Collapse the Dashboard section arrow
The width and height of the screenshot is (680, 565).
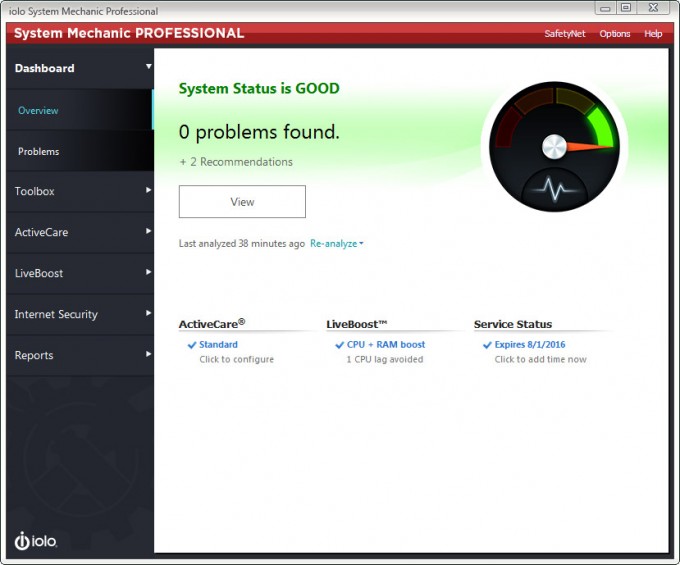point(148,67)
